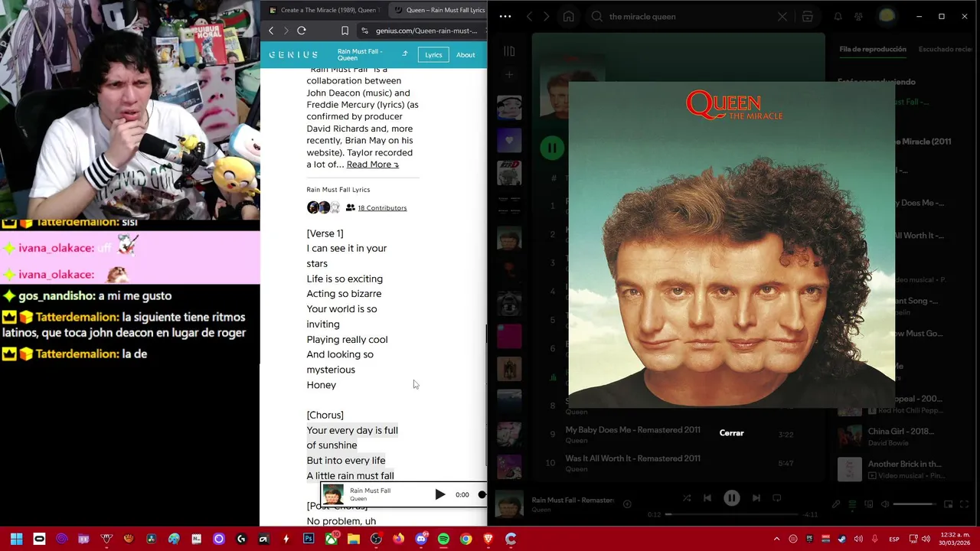Add Rain Must Fall to Liked Songs
The width and height of the screenshot is (980, 551).
[627, 504]
